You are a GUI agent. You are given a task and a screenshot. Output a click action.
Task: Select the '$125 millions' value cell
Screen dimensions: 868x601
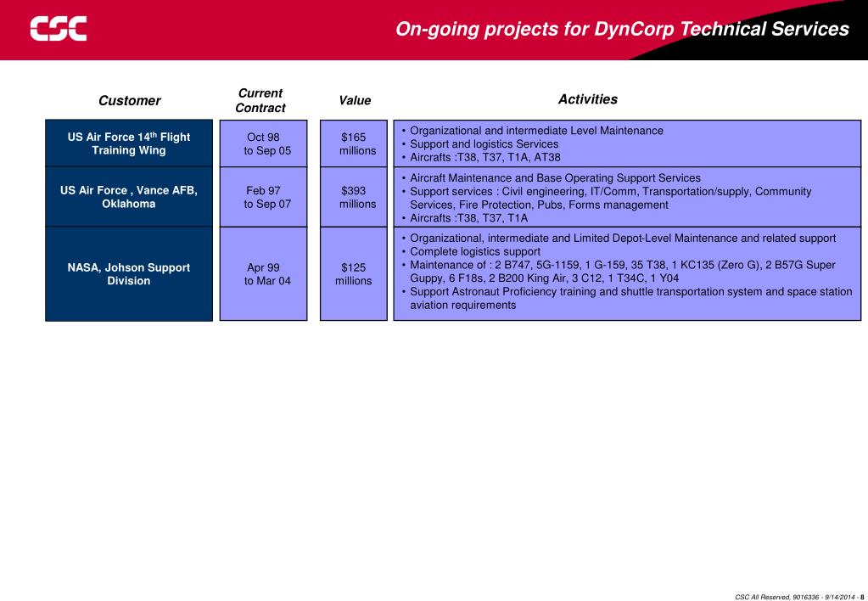pyautogui.click(x=354, y=273)
